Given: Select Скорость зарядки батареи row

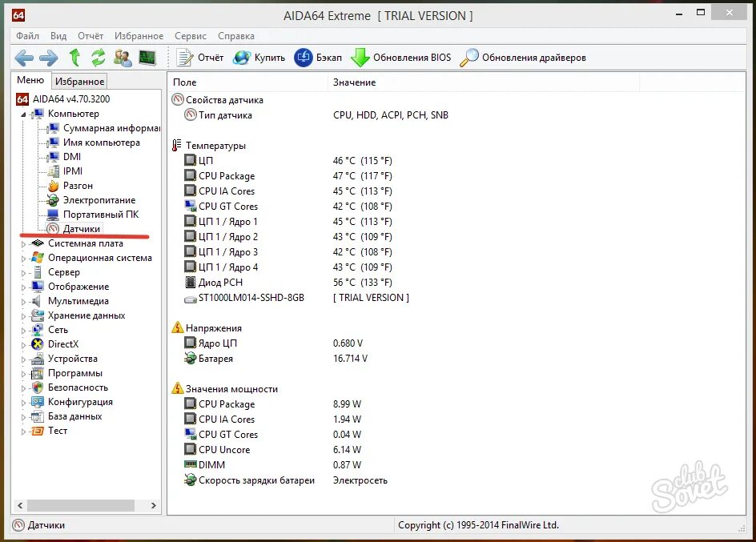Looking at the screenshot, I should point(286,480).
